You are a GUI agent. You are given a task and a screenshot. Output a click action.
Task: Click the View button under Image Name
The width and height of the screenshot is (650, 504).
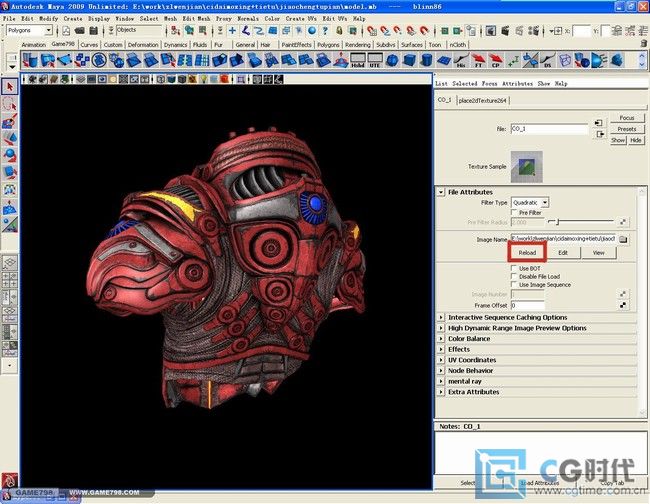(x=599, y=252)
